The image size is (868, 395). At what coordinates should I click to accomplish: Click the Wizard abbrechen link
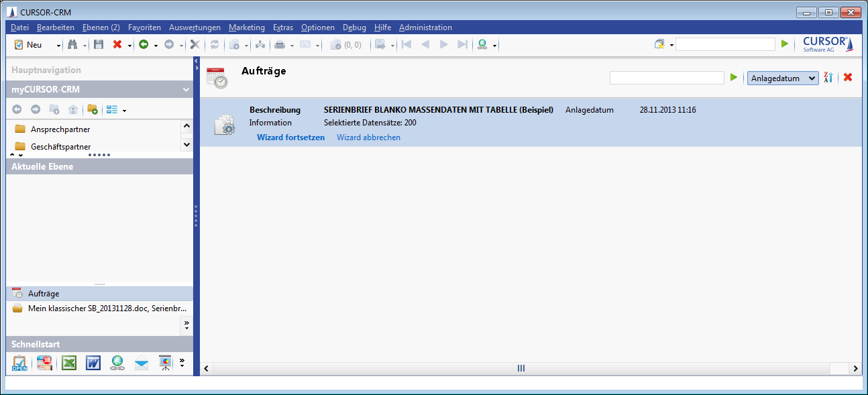(368, 137)
